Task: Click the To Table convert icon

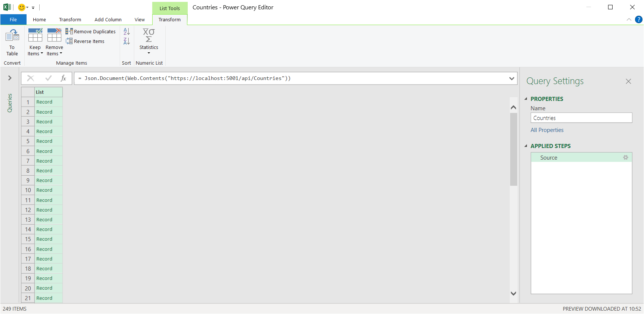Action: (12, 42)
